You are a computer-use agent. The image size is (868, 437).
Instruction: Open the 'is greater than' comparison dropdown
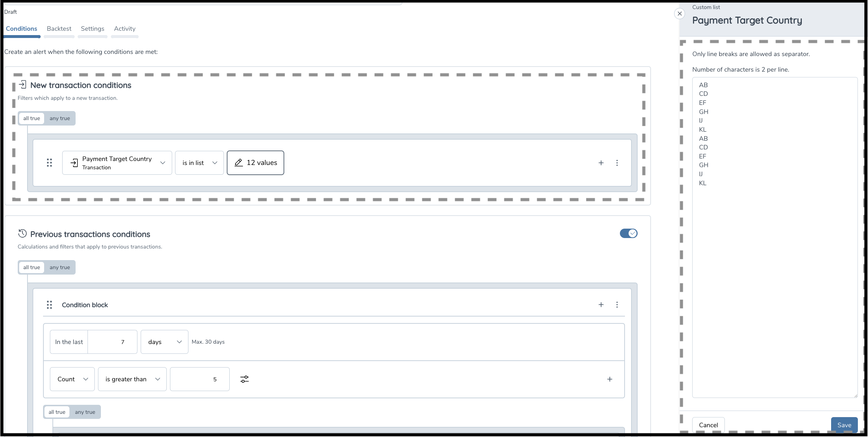tap(132, 379)
